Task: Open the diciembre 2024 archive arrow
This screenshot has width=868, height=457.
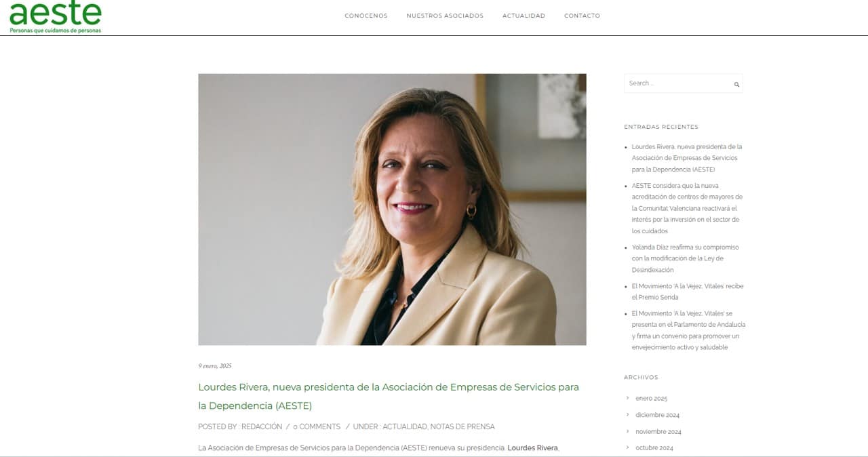Action: click(x=628, y=414)
